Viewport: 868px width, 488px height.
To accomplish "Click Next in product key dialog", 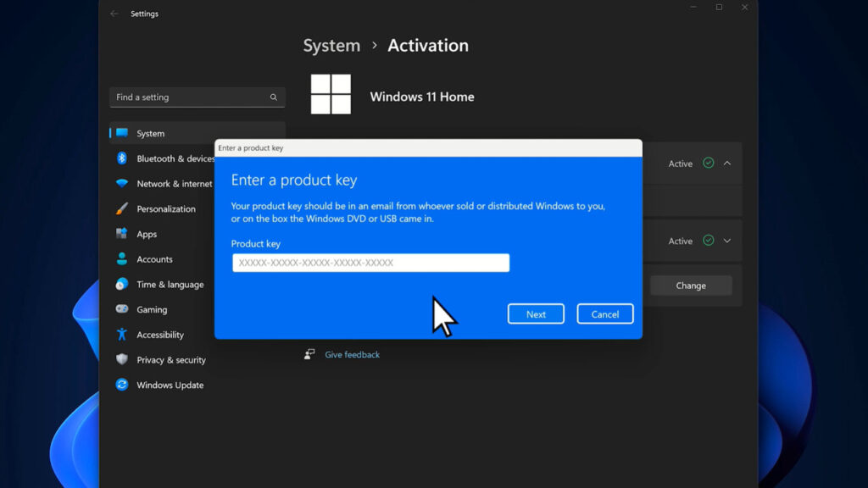I will (536, 313).
